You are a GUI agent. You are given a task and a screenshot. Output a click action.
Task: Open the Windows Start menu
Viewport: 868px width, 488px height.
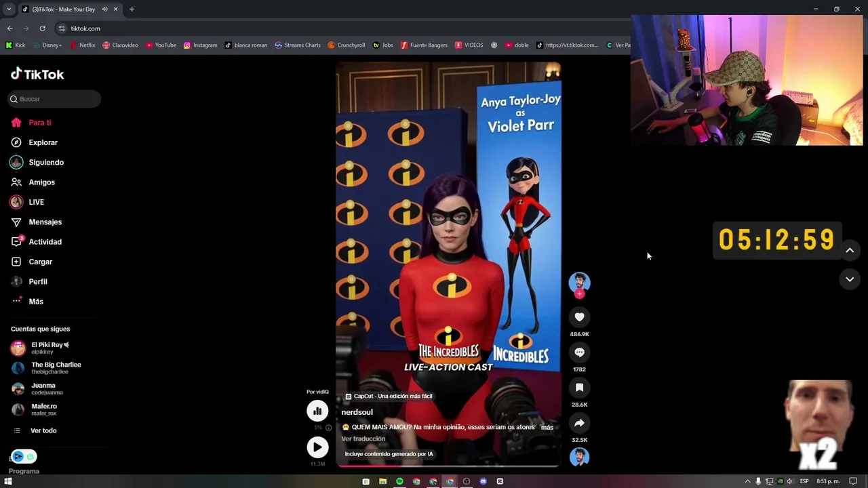pos(8,481)
